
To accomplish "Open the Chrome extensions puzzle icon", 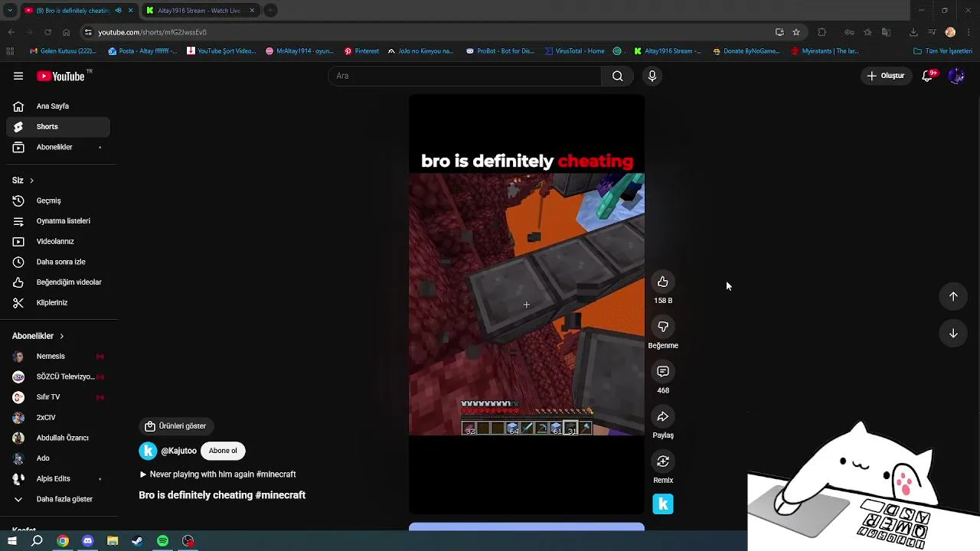I will [x=822, y=32].
